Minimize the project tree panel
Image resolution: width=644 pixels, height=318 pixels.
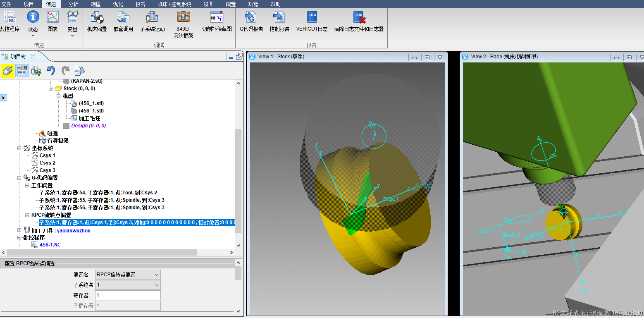pos(231,57)
